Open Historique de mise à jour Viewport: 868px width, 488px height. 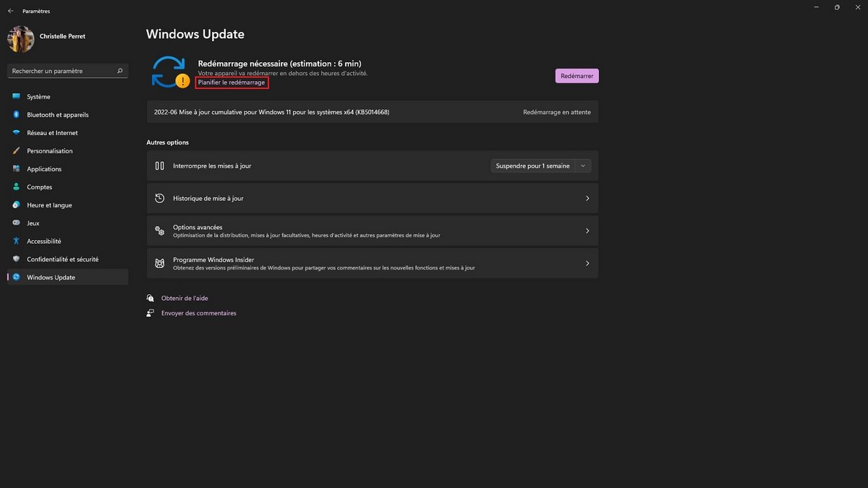(373, 198)
